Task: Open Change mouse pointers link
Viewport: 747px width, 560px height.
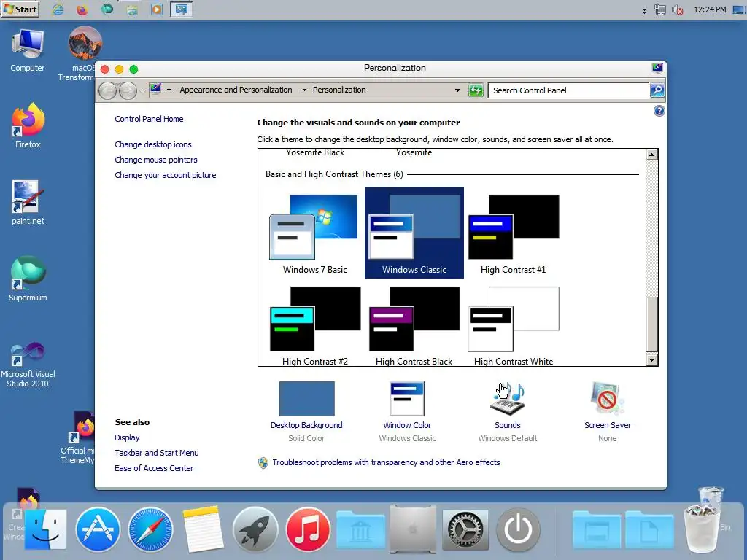Action: (x=156, y=160)
